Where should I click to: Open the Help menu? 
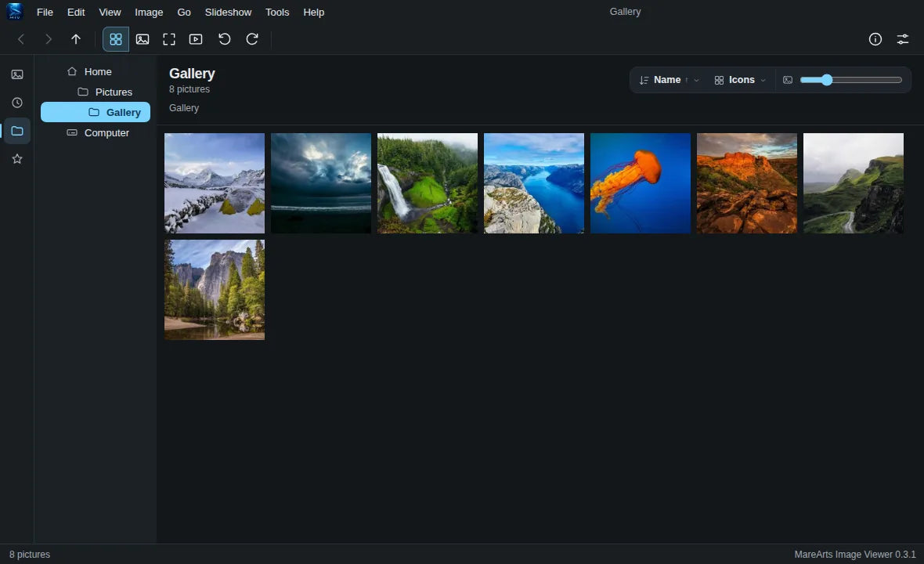(313, 12)
